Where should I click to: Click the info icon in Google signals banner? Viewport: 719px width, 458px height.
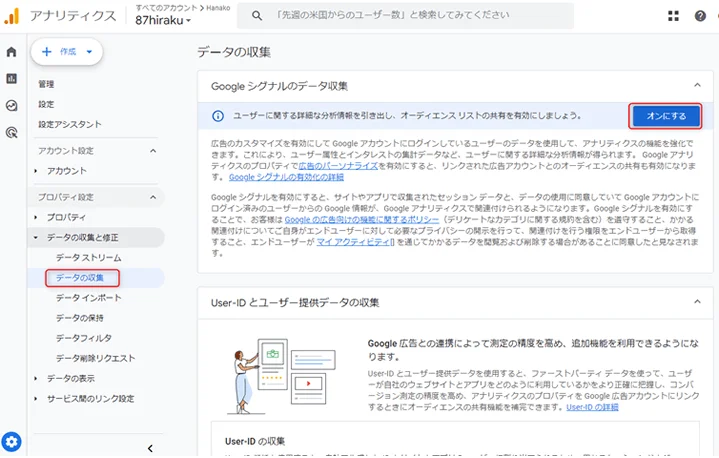point(218,116)
